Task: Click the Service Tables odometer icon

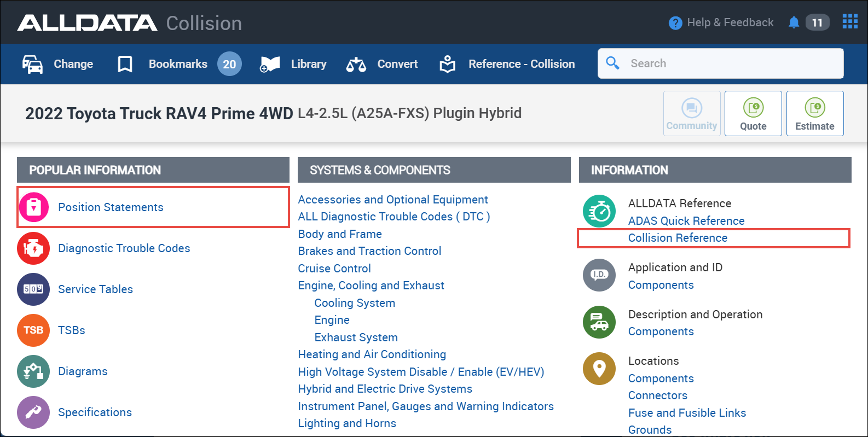Action: (33, 289)
